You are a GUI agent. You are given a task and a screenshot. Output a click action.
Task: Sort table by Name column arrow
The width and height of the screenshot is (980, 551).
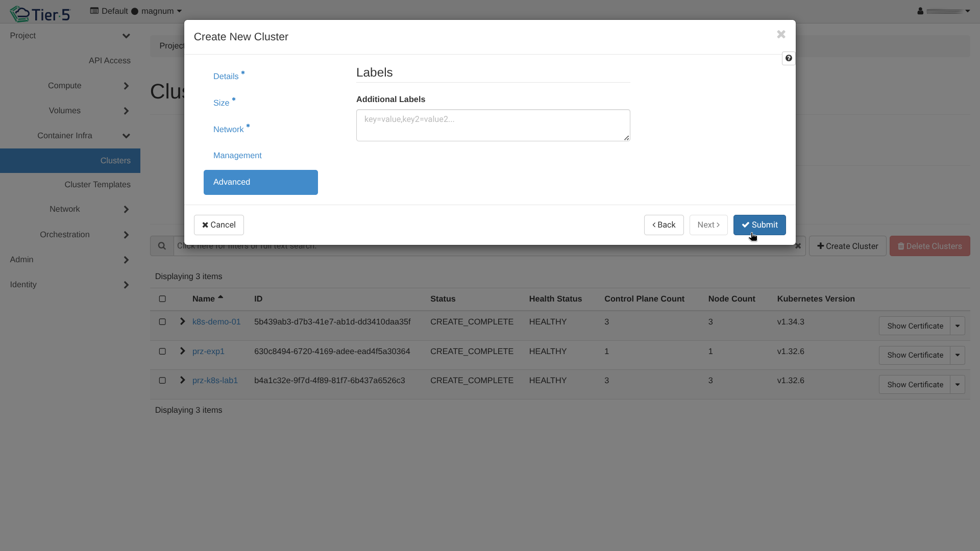coord(220,297)
